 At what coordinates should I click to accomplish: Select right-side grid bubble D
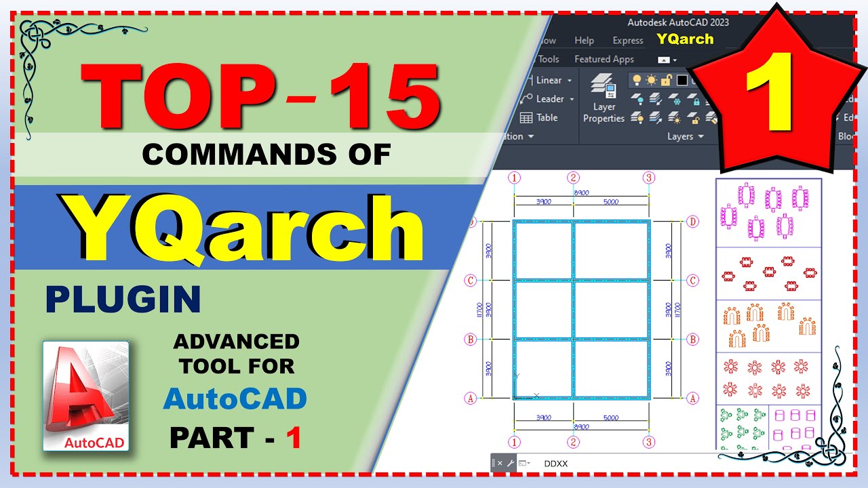[x=692, y=221]
